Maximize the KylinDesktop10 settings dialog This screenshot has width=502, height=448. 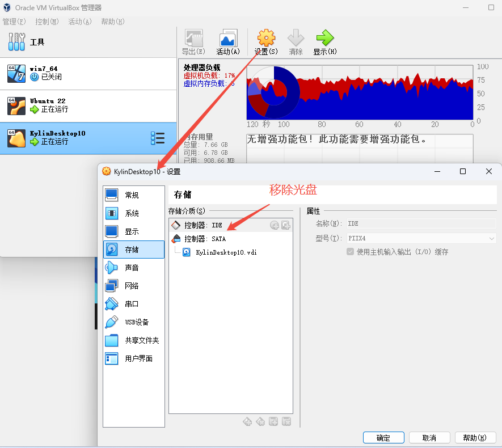463,171
